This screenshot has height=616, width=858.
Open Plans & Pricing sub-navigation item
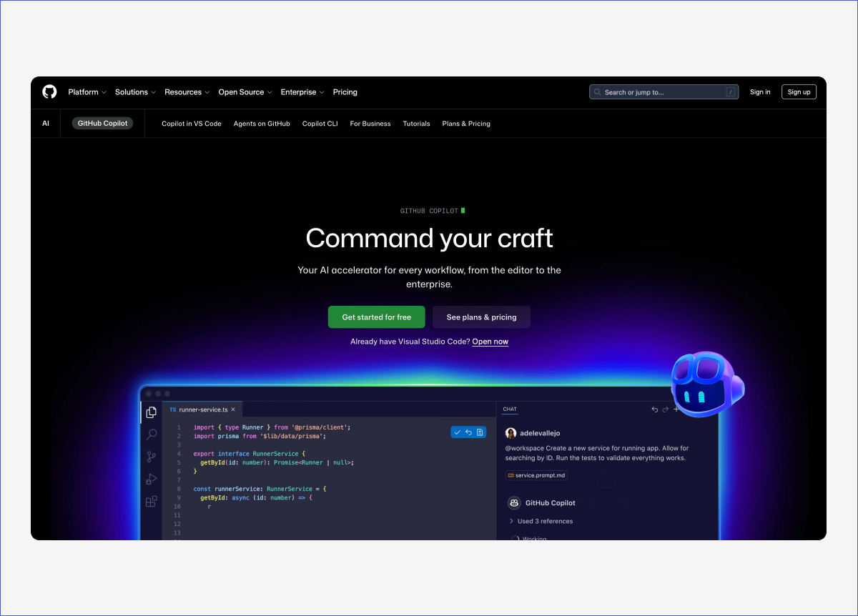pos(466,124)
